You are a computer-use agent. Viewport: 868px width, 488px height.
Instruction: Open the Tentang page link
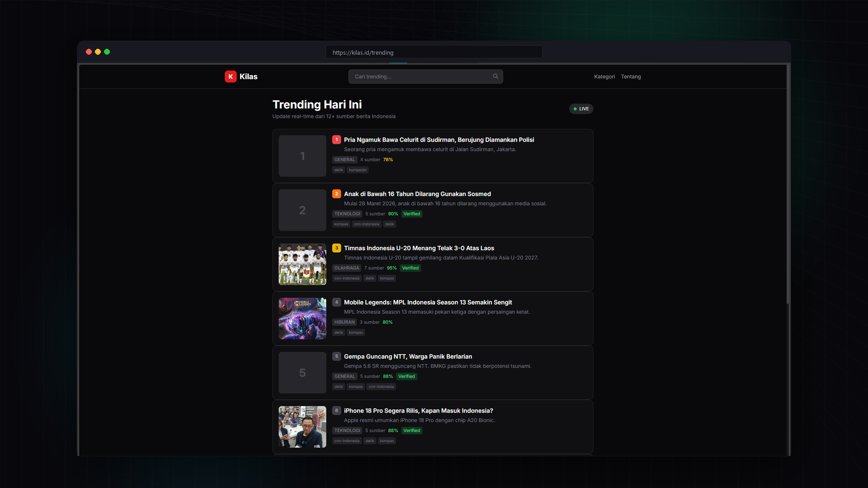coord(631,77)
